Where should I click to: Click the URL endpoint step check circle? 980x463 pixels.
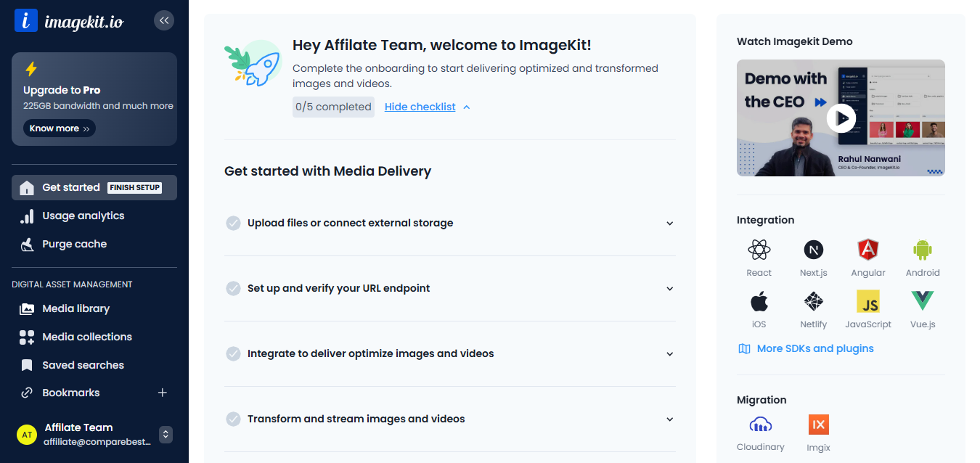coord(233,288)
